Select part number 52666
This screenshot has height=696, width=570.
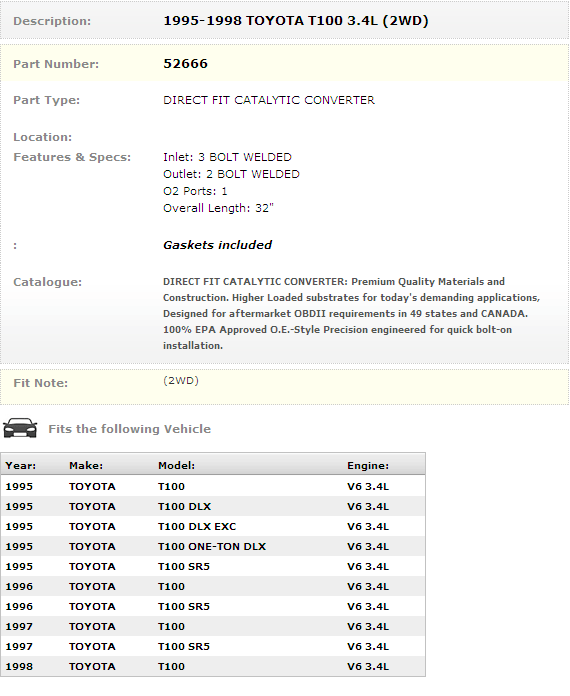point(185,63)
